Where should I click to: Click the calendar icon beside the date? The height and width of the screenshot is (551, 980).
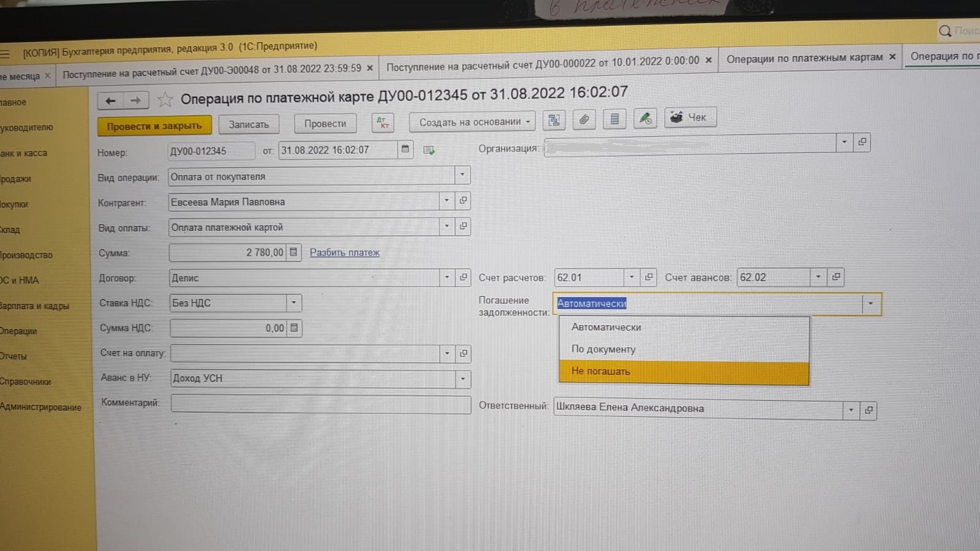pos(405,149)
